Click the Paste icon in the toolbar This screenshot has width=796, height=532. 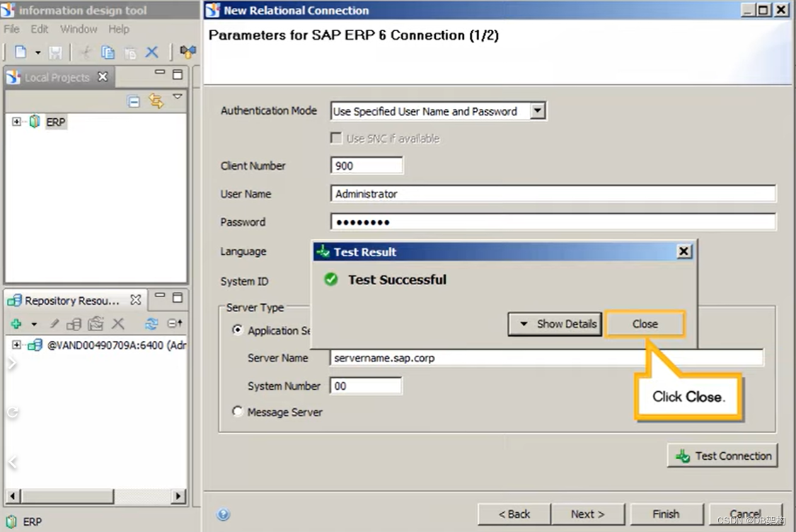(130, 53)
